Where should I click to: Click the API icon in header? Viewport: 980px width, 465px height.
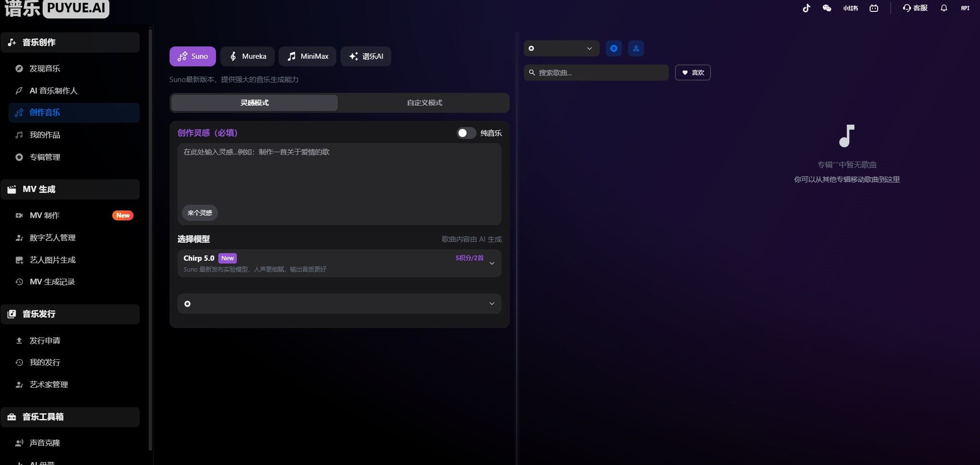[965, 8]
